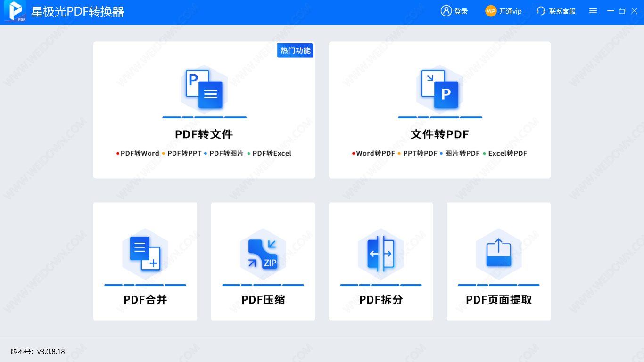Click the PDF拆分 split icon
The image size is (644, 362).
[x=381, y=254]
